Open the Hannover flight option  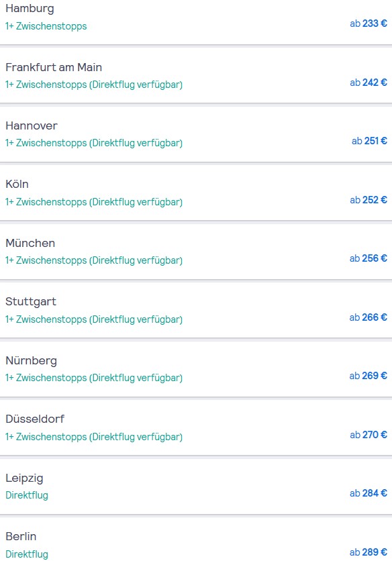pyautogui.click(x=196, y=134)
